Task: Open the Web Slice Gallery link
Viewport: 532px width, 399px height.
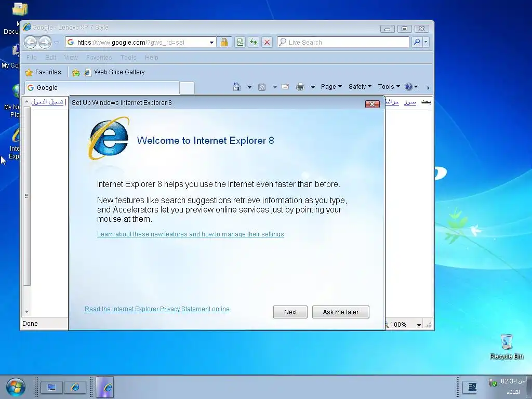Action: tap(115, 72)
